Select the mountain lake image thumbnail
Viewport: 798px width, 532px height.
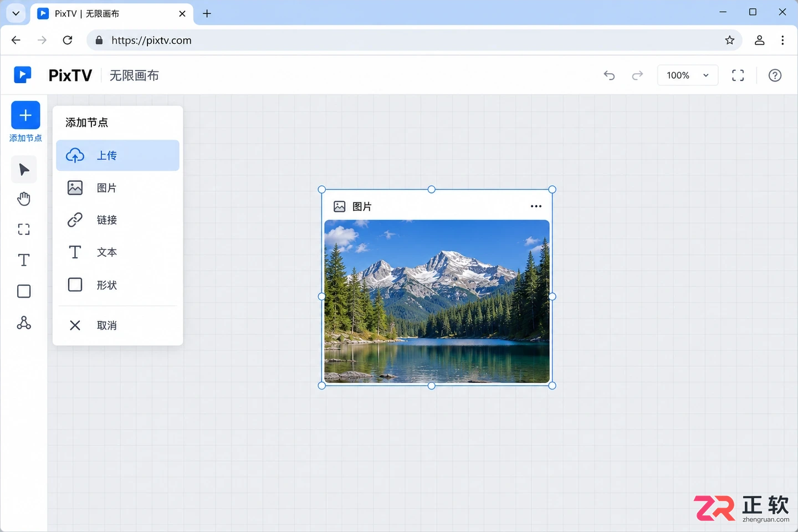point(437,301)
